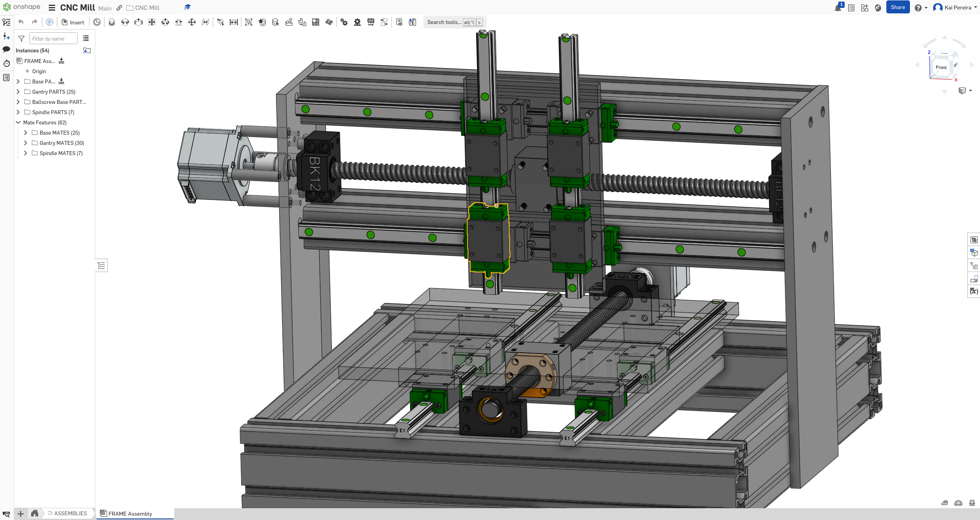
Task: Click the Front face of view cube
Action: click(x=941, y=67)
